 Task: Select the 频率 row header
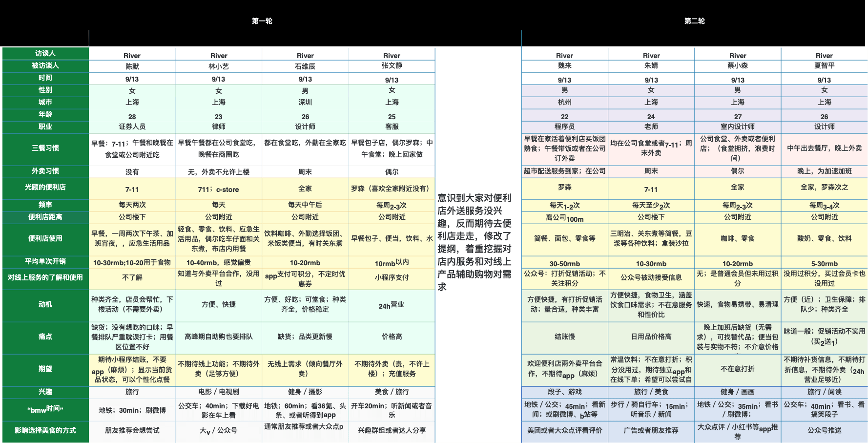(45, 205)
